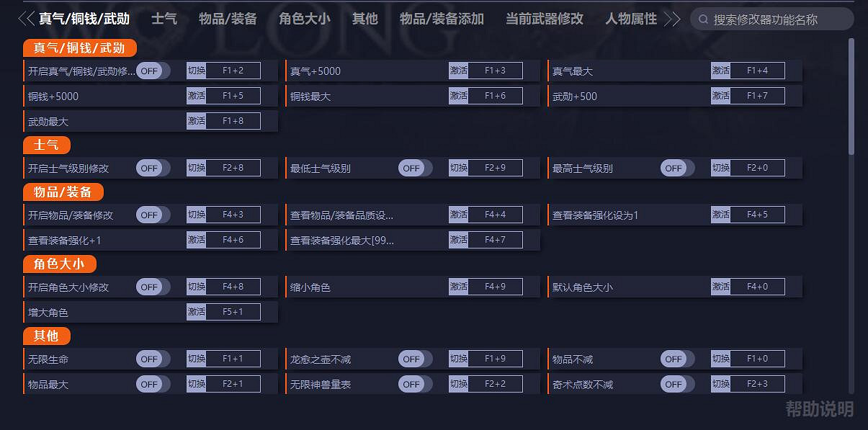Toggle the 无限生命 (infinite health) switch
868x430 pixels.
151,359
